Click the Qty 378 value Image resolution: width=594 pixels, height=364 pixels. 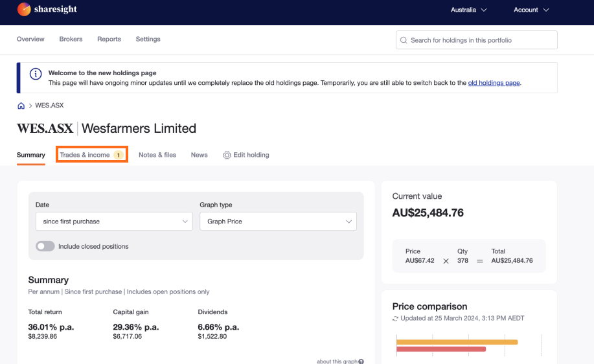[x=463, y=260]
